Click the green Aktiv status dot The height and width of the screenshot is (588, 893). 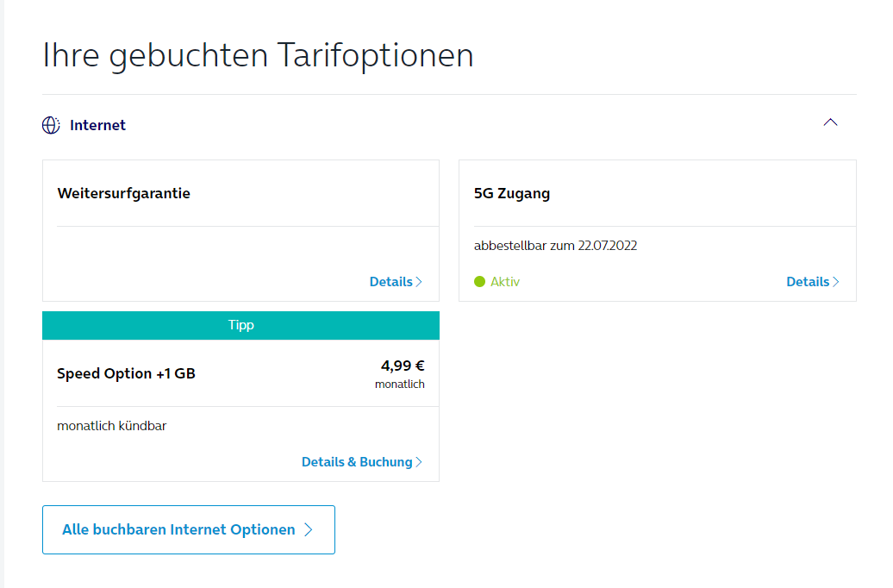[x=479, y=281]
